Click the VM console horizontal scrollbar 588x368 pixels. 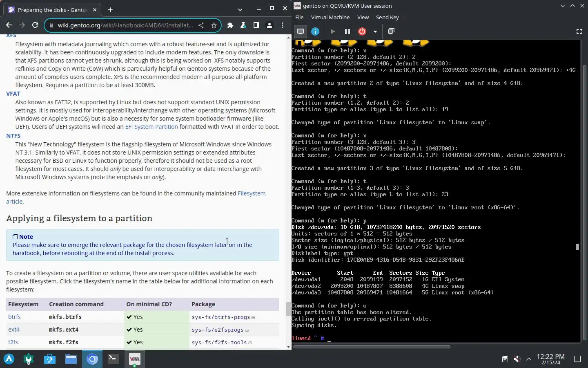tap(372, 347)
